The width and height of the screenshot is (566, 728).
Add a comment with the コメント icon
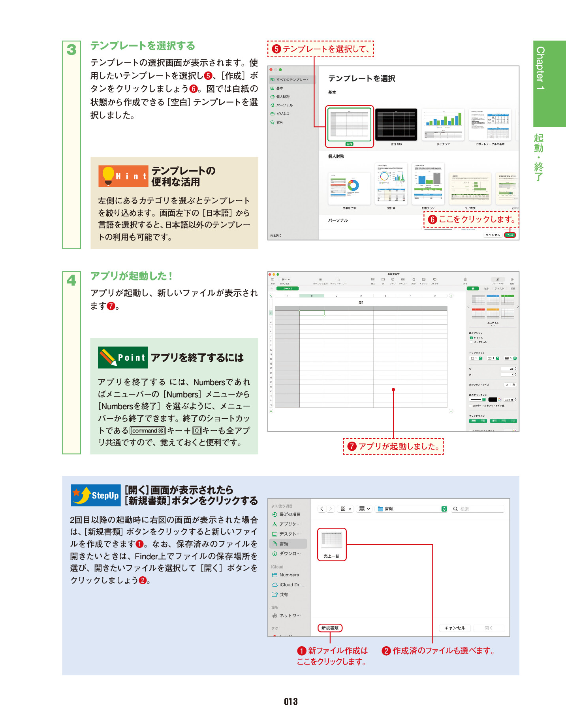point(434,280)
